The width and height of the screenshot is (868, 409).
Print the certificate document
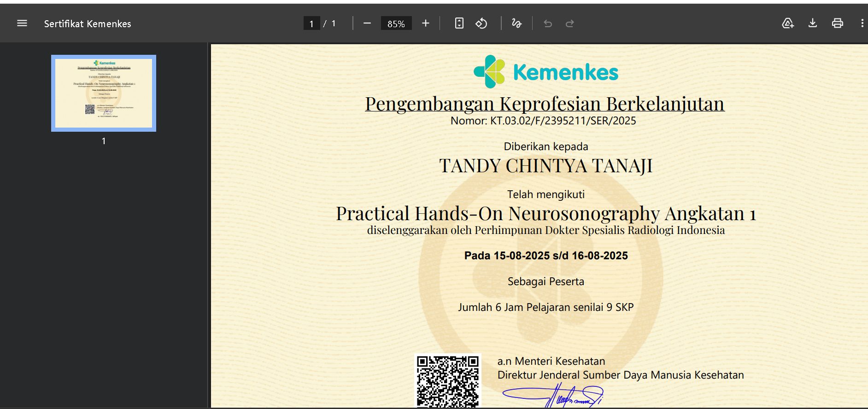point(838,23)
